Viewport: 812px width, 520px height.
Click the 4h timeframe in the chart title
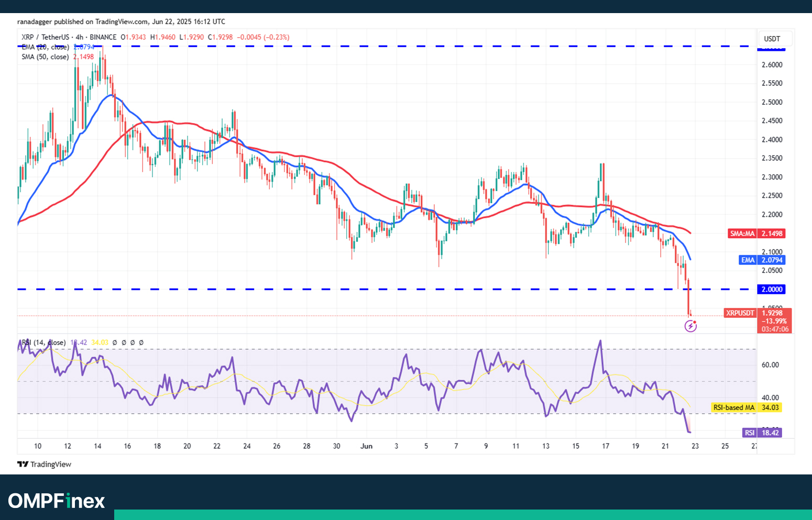pyautogui.click(x=79, y=37)
